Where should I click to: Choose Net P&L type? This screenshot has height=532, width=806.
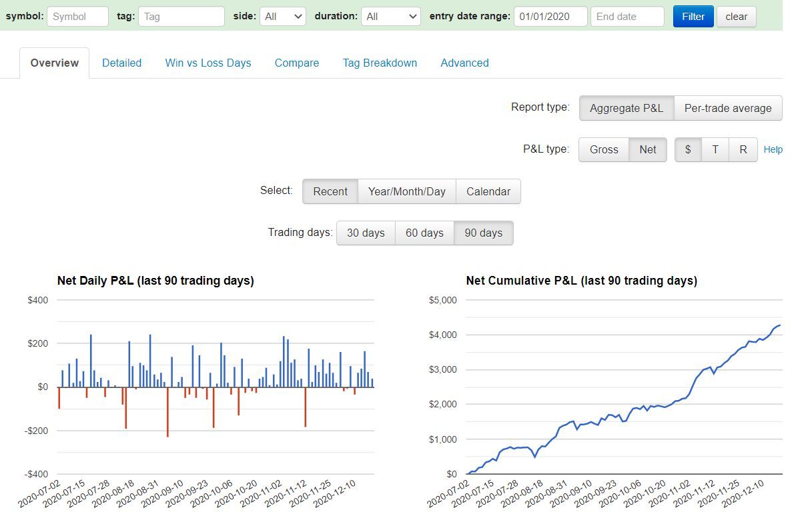pyautogui.click(x=648, y=149)
